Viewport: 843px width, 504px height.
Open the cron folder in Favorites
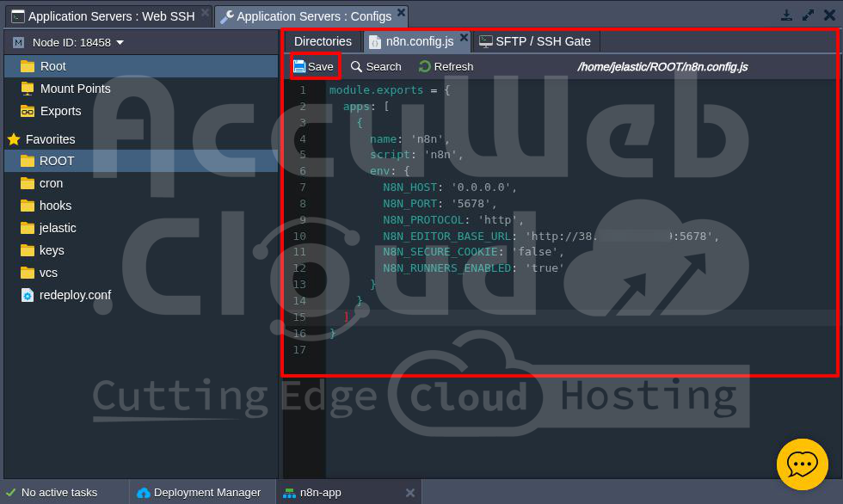tap(51, 183)
